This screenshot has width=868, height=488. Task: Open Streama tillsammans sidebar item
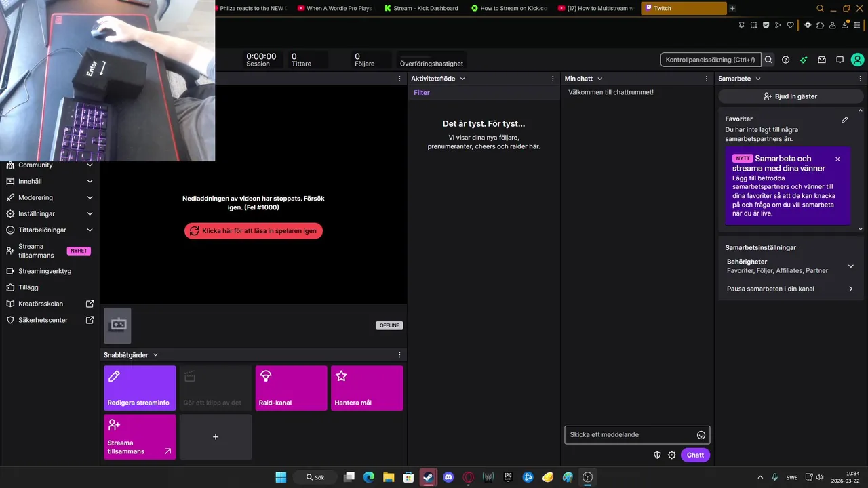48,251
